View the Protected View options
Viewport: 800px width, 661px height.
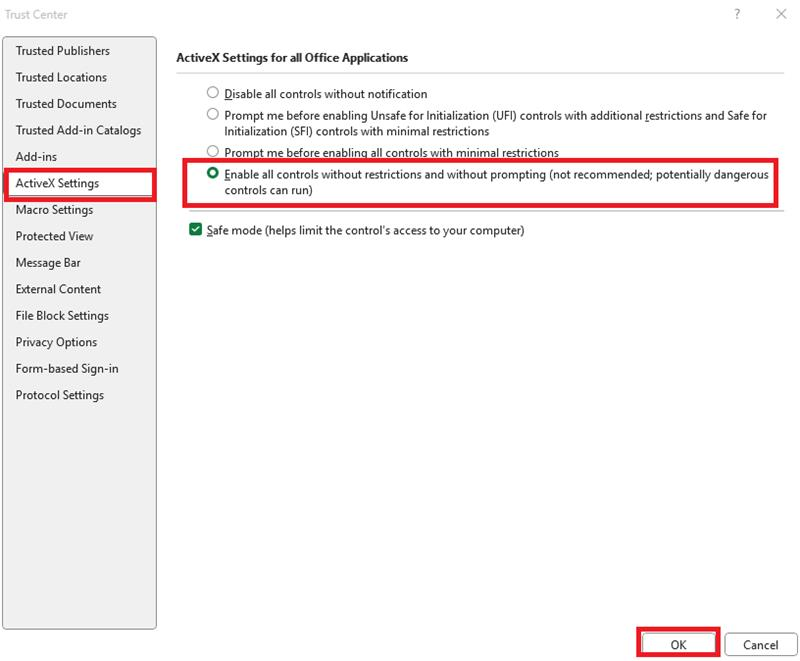point(52,236)
